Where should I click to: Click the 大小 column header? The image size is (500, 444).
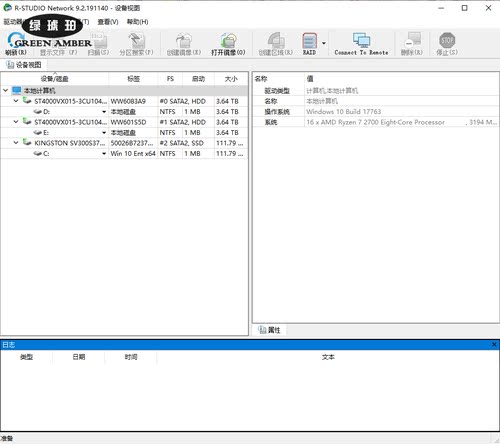coord(231,79)
